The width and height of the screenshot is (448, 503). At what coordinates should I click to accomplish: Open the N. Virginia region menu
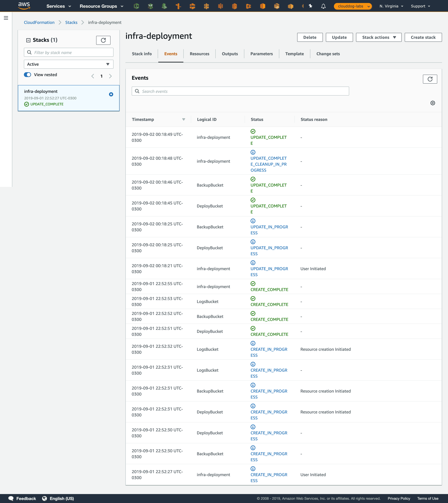(x=391, y=6)
